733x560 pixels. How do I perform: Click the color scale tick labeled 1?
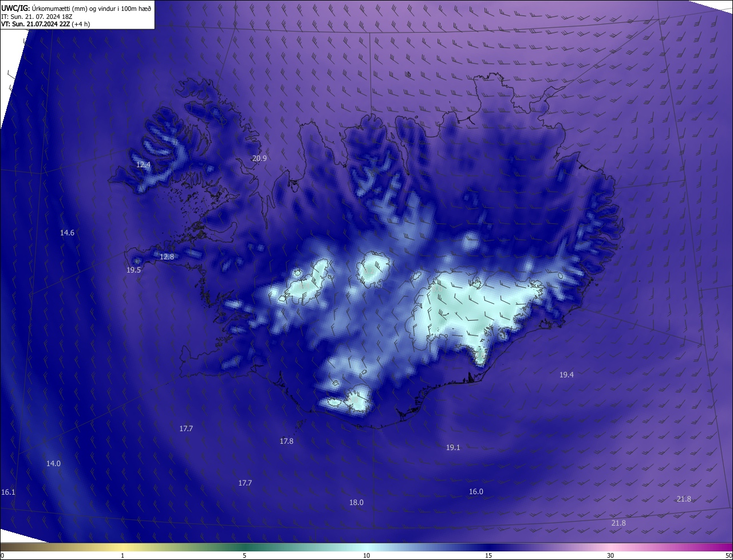pyautogui.click(x=123, y=556)
